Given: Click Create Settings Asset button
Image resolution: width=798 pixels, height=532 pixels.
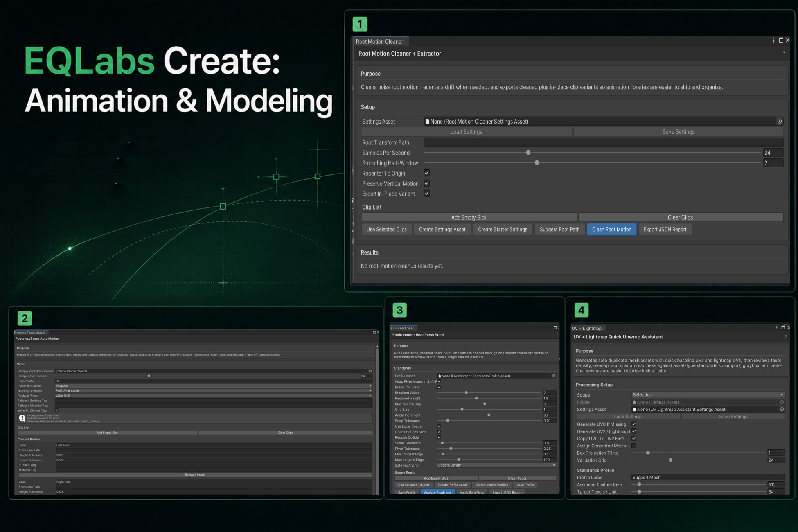Looking at the screenshot, I should tap(442, 229).
